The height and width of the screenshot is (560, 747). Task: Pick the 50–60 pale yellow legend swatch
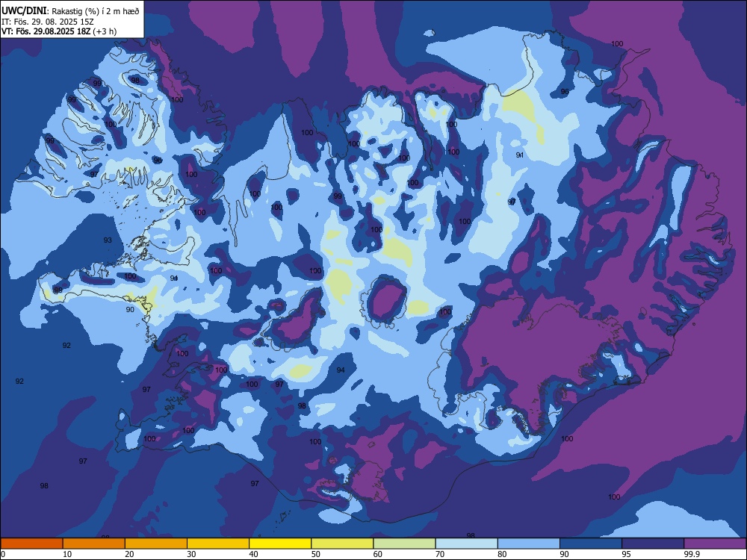(342, 544)
